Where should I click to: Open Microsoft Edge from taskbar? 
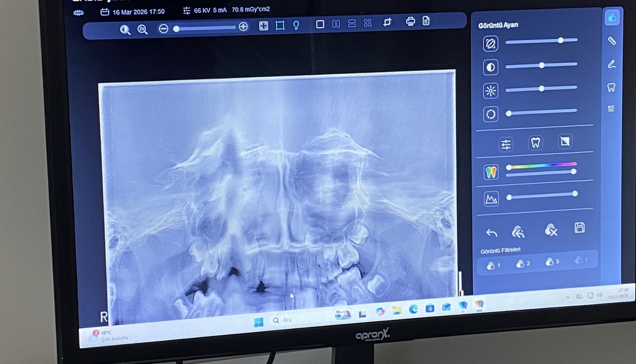pyautogui.click(x=413, y=309)
